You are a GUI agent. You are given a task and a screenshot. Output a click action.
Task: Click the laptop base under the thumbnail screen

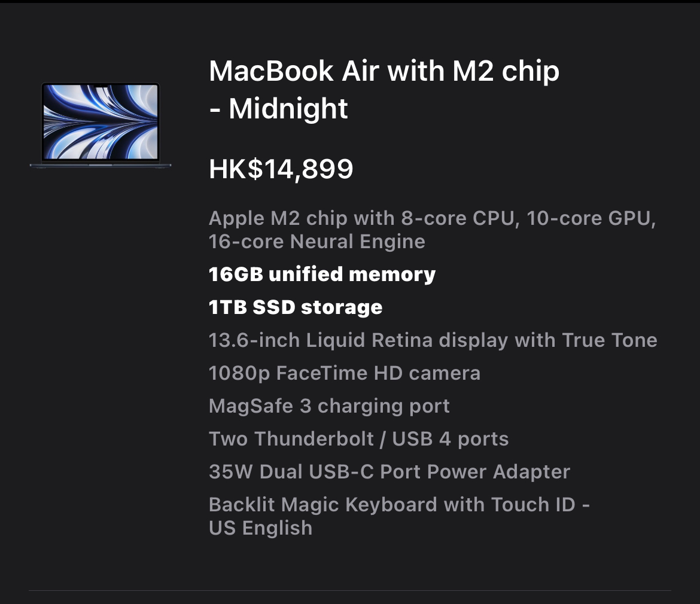coord(101,165)
